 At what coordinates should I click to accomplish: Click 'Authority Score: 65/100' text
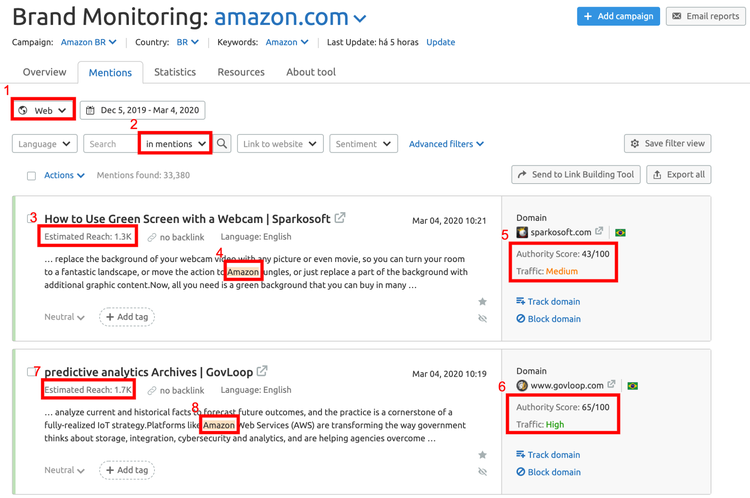click(x=562, y=407)
